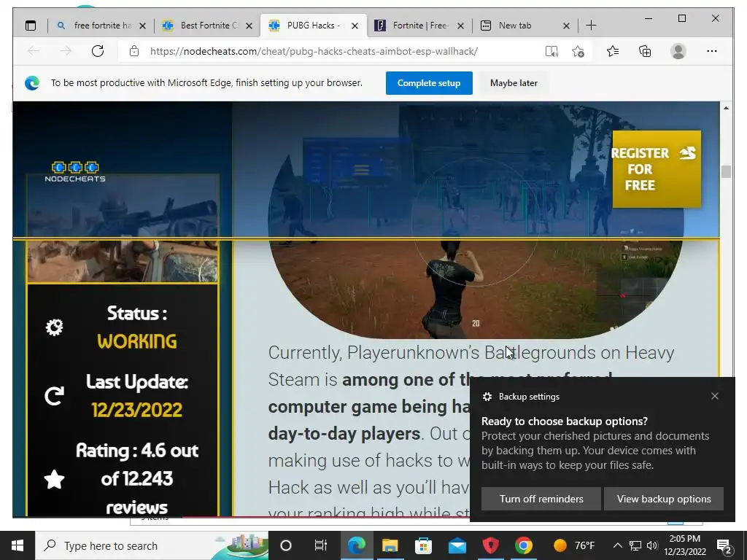Screen dimensions: 747x560
Task: Open the notification center icon
Action: click(724, 545)
